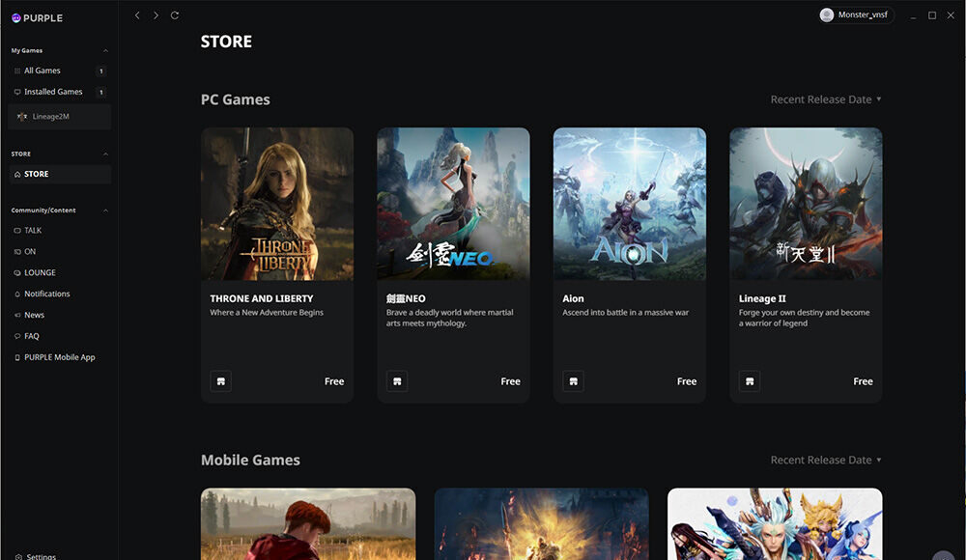Screen dimensions: 966x560
Task: Open Mobile Games Recent Release Date sort
Action: click(826, 461)
